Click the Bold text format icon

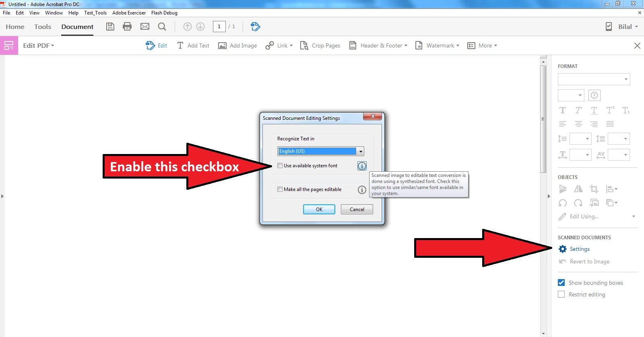point(563,110)
